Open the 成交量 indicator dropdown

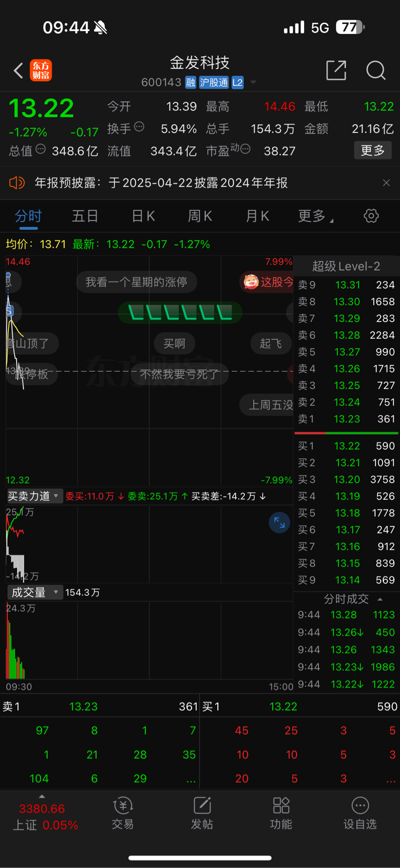34,592
